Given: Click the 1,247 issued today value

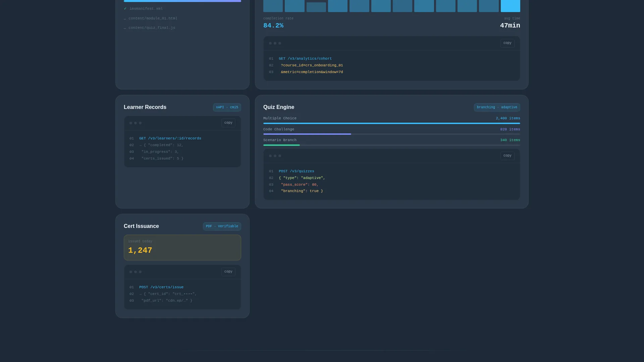Looking at the screenshot, I should point(140,251).
